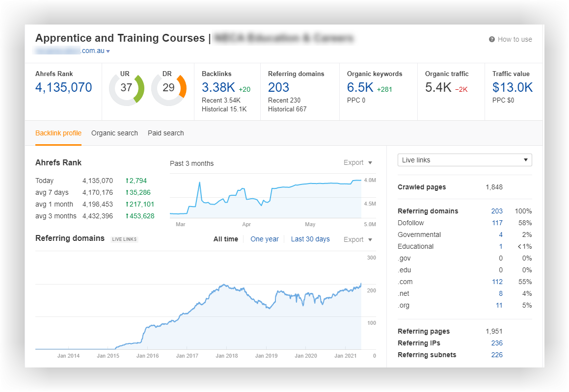Select All time range for referring domains
The image size is (569, 392).
point(225,239)
